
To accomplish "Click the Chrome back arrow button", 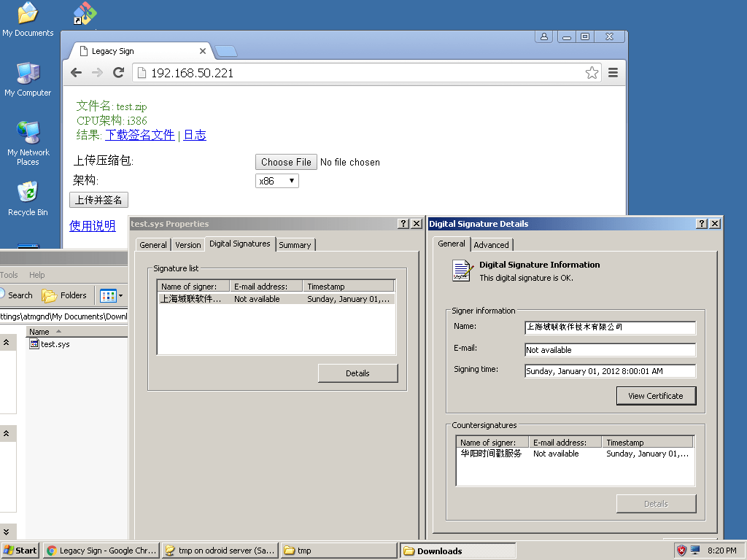I will (76, 73).
